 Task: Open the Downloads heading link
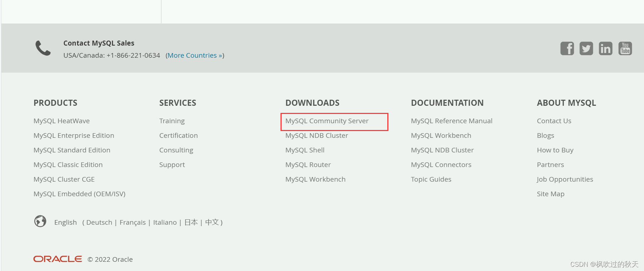pos(312,103)
